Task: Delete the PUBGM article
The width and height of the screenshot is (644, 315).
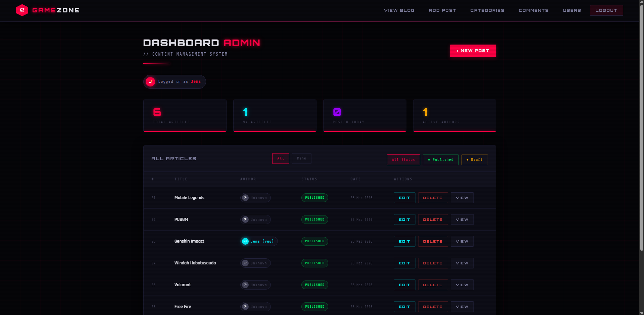Action: 433,219
